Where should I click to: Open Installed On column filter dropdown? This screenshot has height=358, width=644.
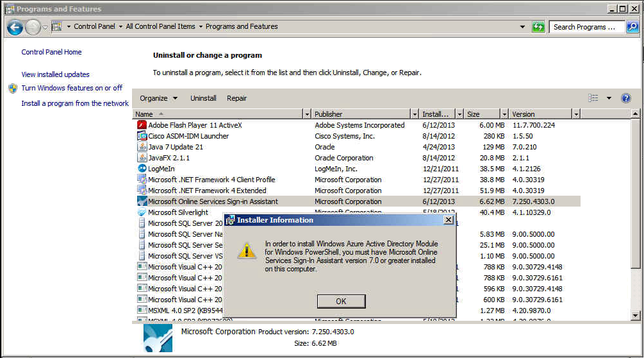pyautogui.click(x=460, y=114)
